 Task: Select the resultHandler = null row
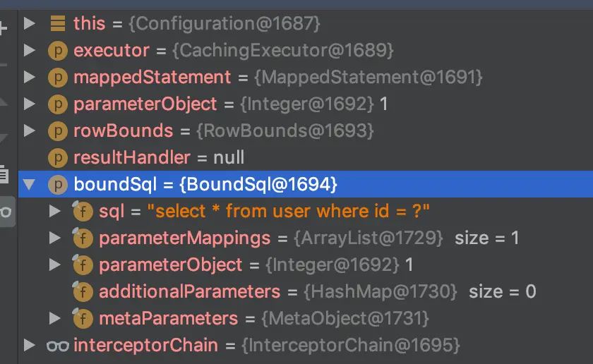point(306,157)
